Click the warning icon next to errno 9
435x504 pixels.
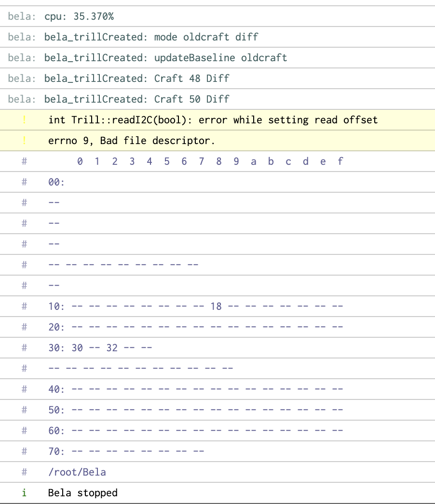(24, 141)
